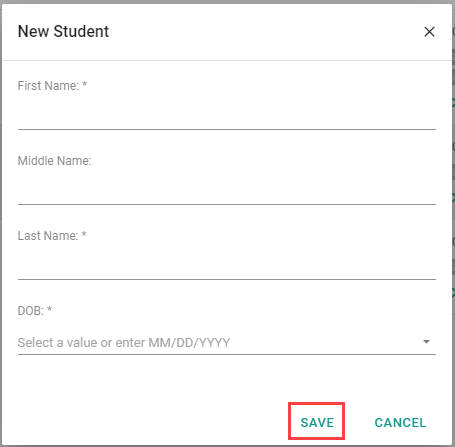
Task: Click the underline beneath First Name field
Action: [227, 129]
